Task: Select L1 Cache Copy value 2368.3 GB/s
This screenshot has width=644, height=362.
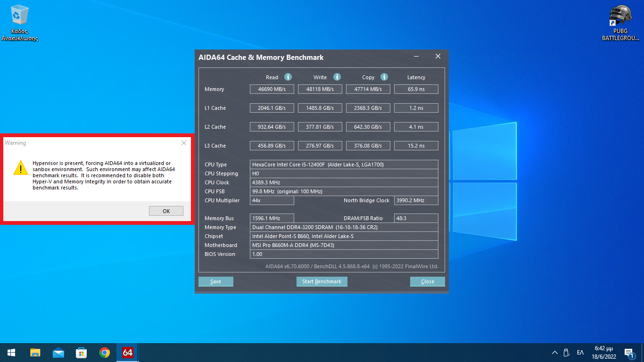Action: point(368,108)
